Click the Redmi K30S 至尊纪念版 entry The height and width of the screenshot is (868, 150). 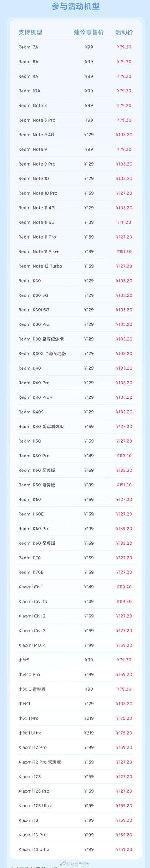tap(42, 353)
